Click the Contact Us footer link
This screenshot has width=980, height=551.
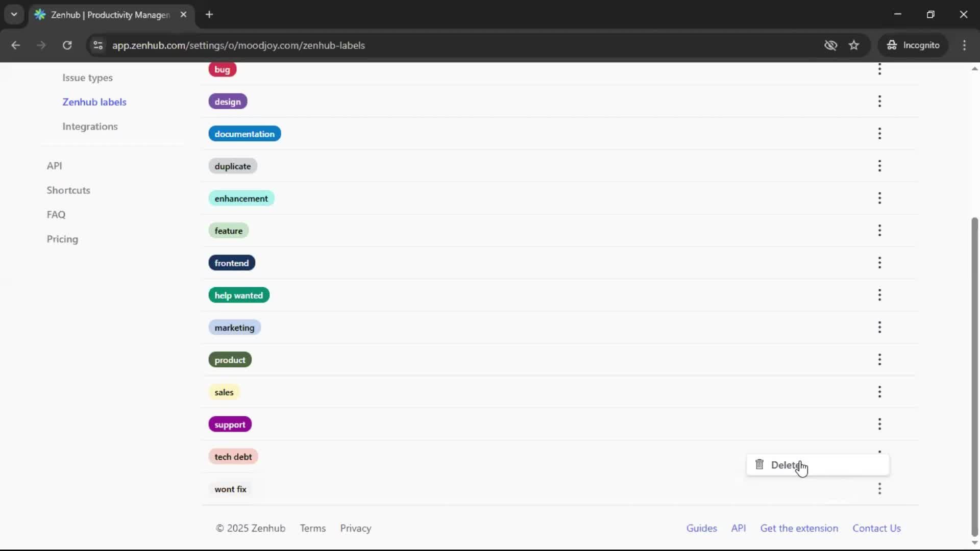(x=877, y=528)
